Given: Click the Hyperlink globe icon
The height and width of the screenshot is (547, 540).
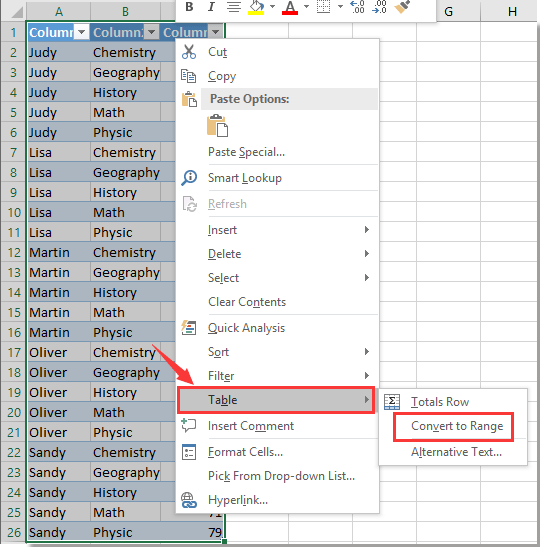Looking at the screenshot, I should coord(189,500).
